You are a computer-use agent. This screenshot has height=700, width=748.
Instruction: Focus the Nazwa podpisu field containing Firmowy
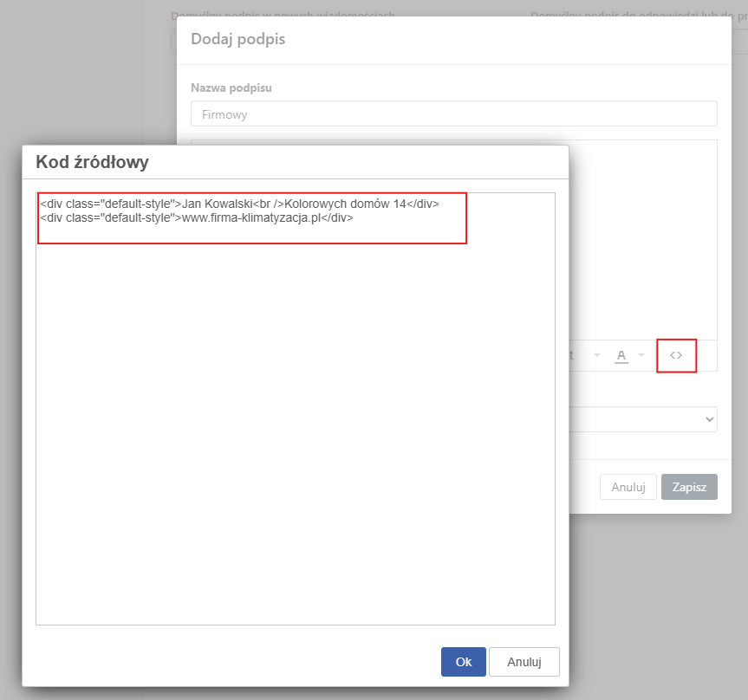pyautogui.click(x=453, y=113)
